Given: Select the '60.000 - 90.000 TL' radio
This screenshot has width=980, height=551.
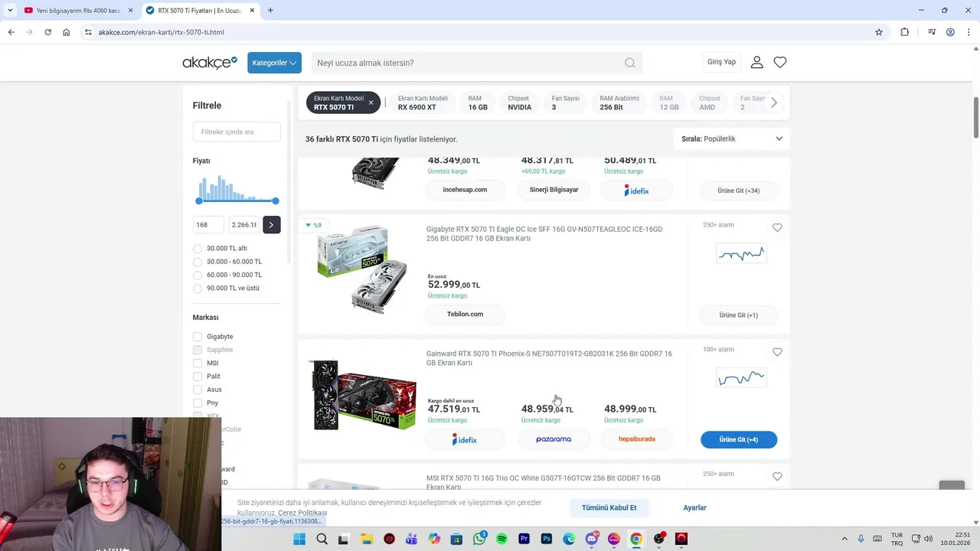Looking at the screenshot, I should pos(198,275).
